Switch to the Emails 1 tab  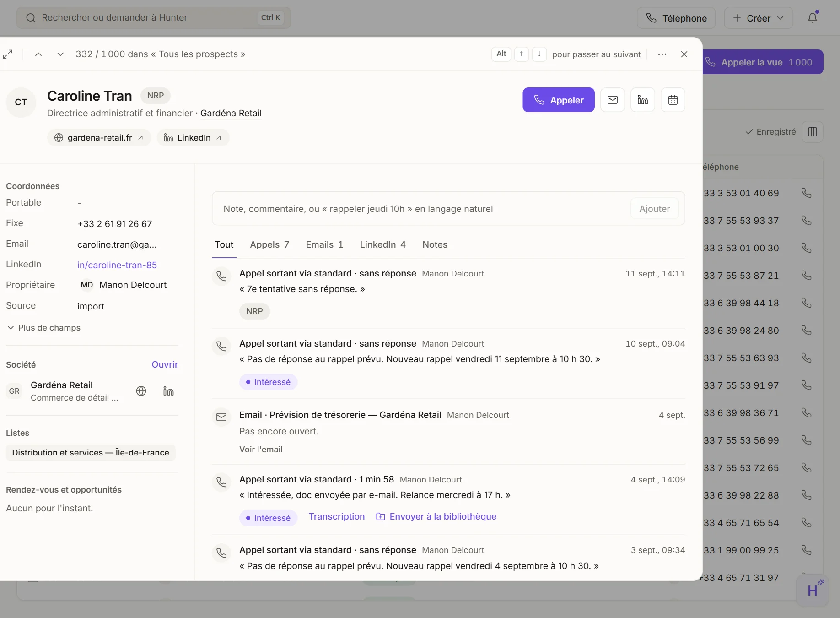coord(324,245)
